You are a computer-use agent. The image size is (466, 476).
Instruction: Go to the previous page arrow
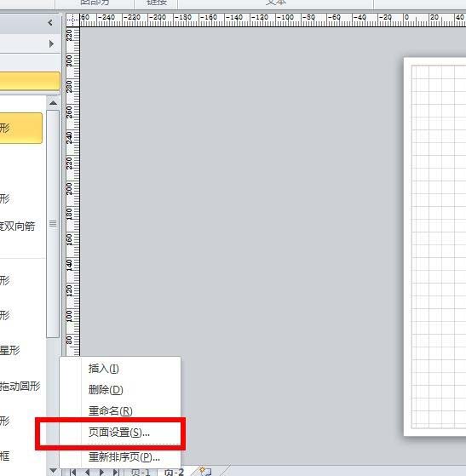[x=87, y=472]
